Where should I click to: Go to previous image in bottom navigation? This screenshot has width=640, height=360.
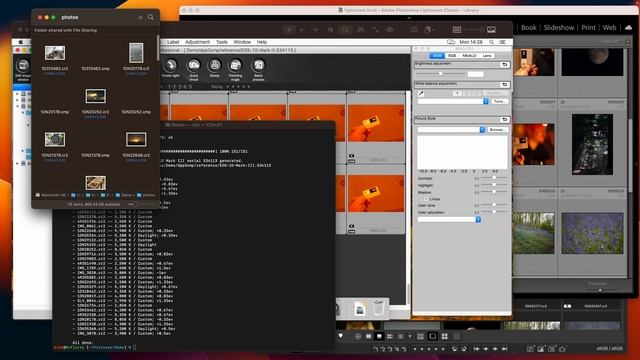click(x=486, y=349)
